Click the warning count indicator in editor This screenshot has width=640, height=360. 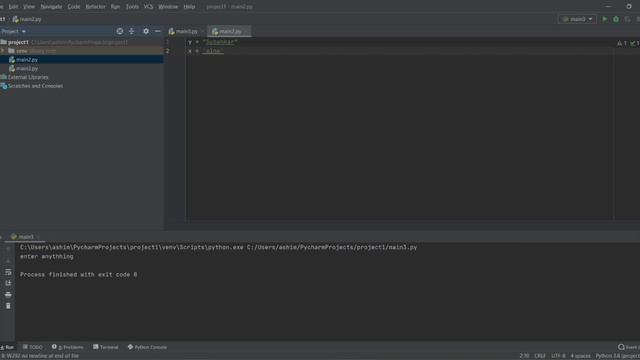[622, 43]
